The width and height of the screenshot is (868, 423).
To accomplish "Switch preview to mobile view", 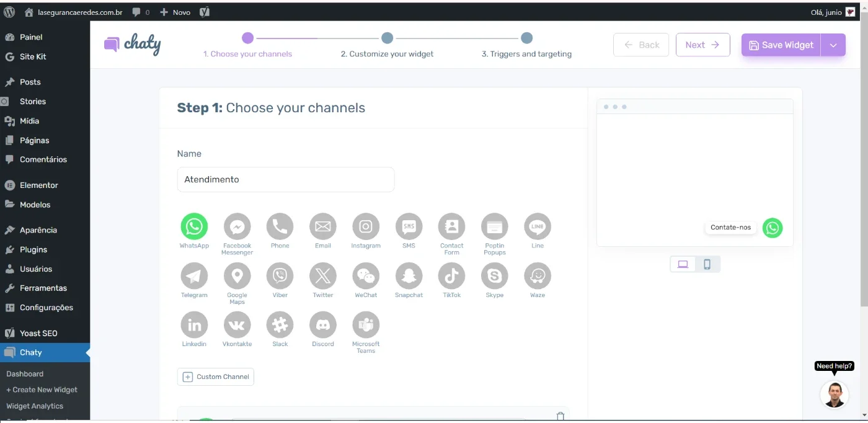I will click(x=707, y=264).
